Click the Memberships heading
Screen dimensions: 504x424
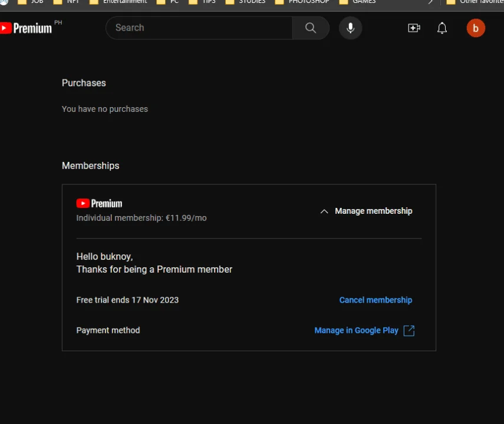click(x=91, y=165)
